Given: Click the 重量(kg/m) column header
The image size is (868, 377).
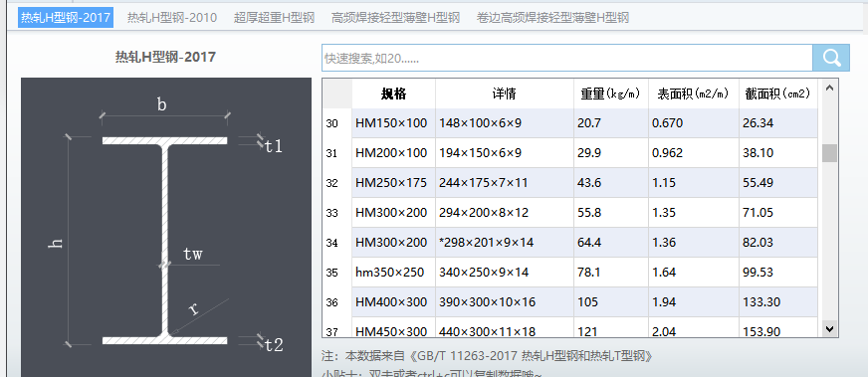Looking at the screenshot, I should click(x=610, y=94).
